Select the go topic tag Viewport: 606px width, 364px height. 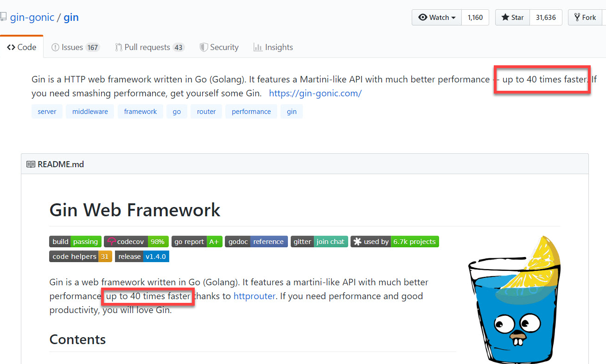click(177, 112)
